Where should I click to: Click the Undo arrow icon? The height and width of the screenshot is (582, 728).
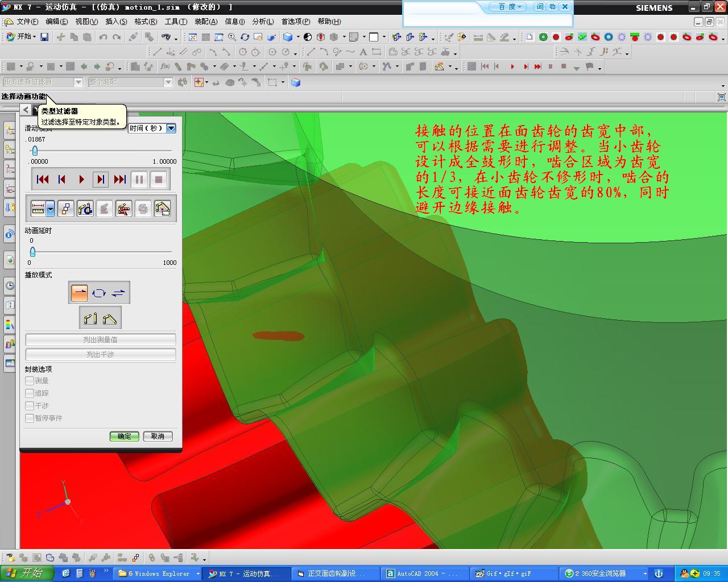click(103, 37)
